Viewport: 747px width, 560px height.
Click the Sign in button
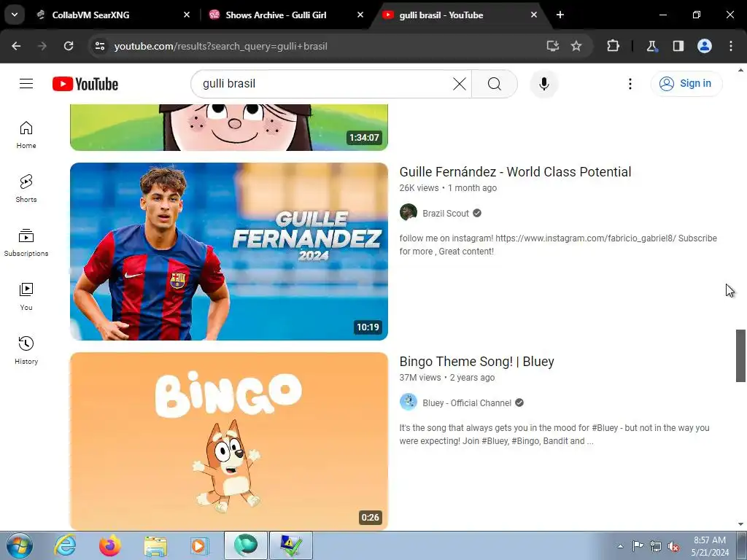686,84
